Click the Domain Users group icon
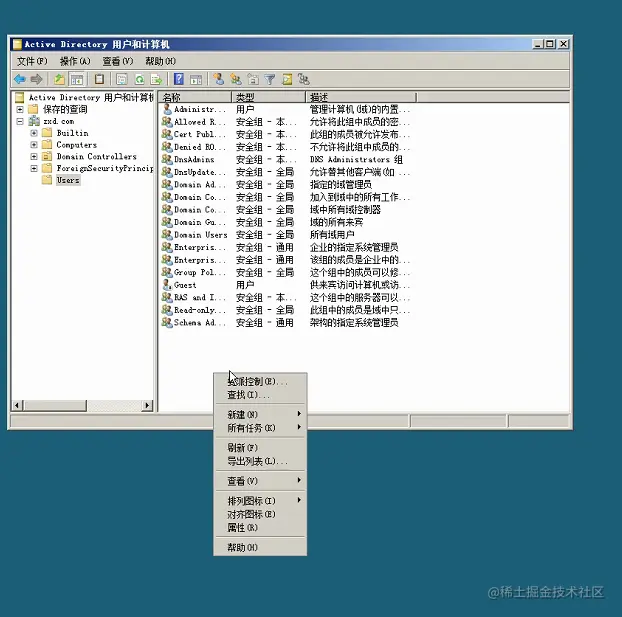Screen dimensions: 622x617 (x=167, y=234)
